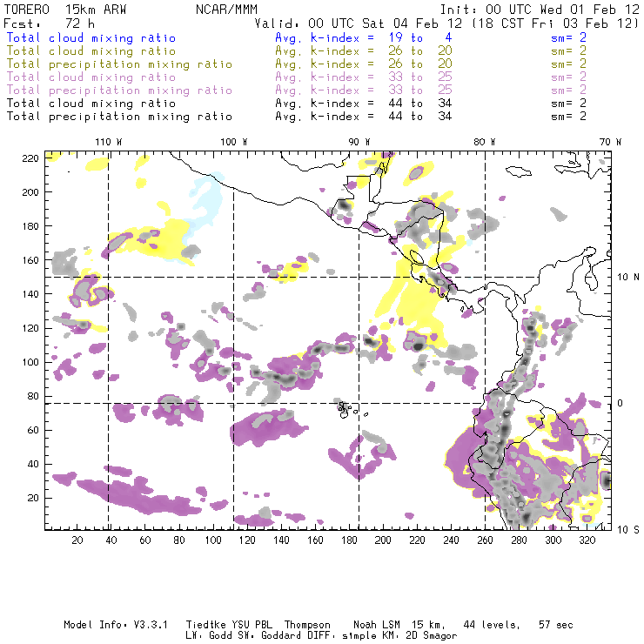Select the "110 W" longitude label

tap(109, 142)
